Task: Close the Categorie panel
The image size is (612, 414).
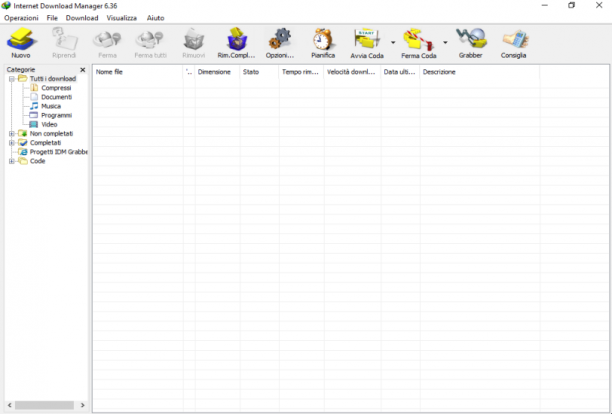Action: (x=82, y=69)
